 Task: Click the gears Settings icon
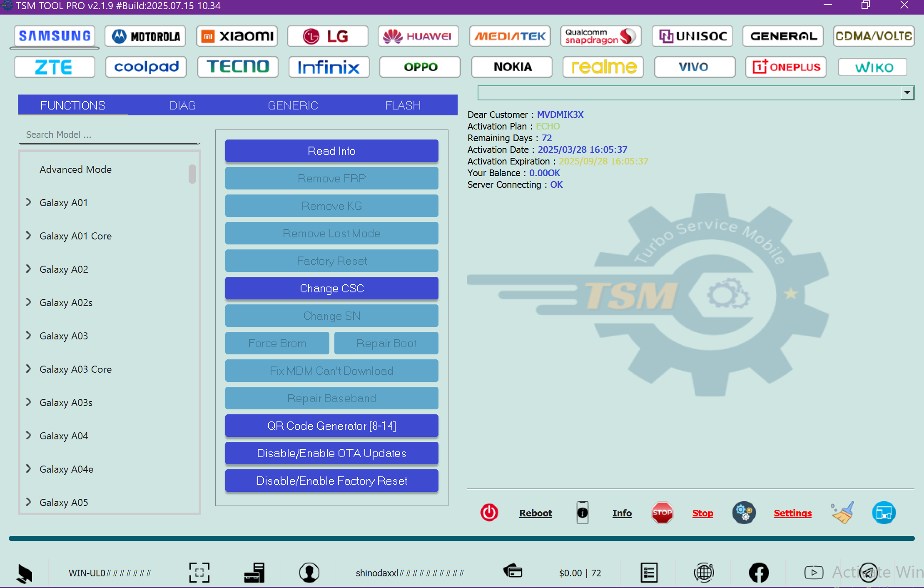click(744, 513)
